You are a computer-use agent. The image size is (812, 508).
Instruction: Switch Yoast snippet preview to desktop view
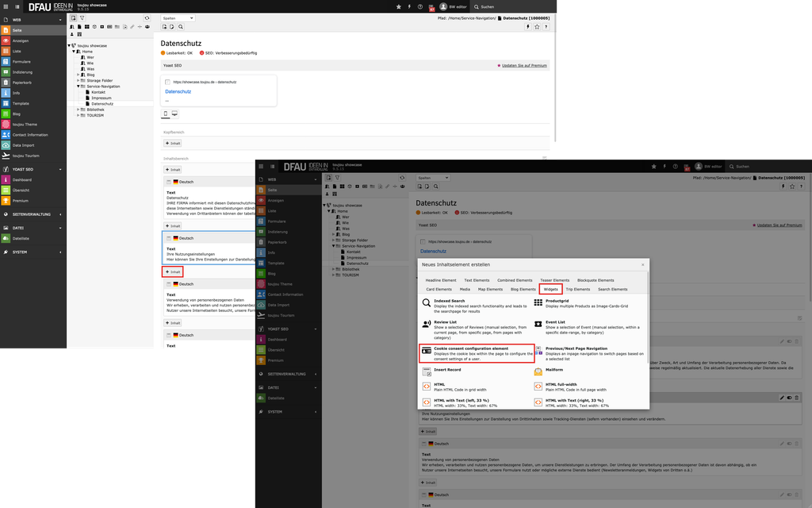[x=174, y=114]
